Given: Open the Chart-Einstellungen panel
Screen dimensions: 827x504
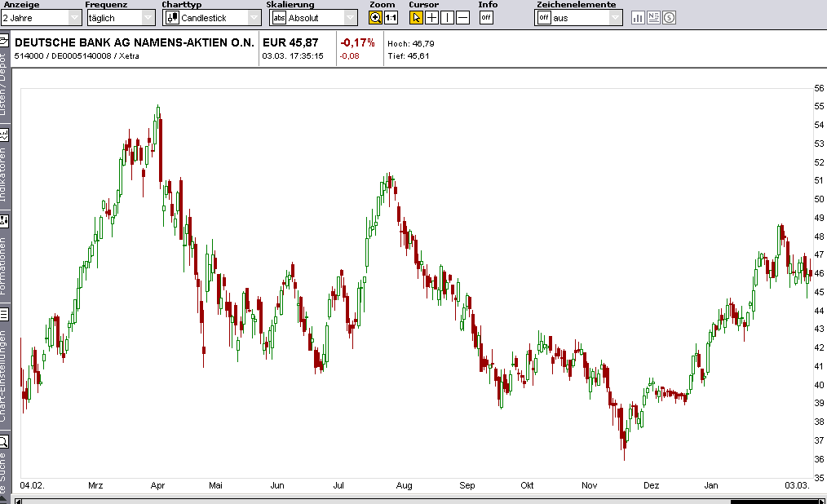Looking at the screenshot, I should tap(6, 359).
